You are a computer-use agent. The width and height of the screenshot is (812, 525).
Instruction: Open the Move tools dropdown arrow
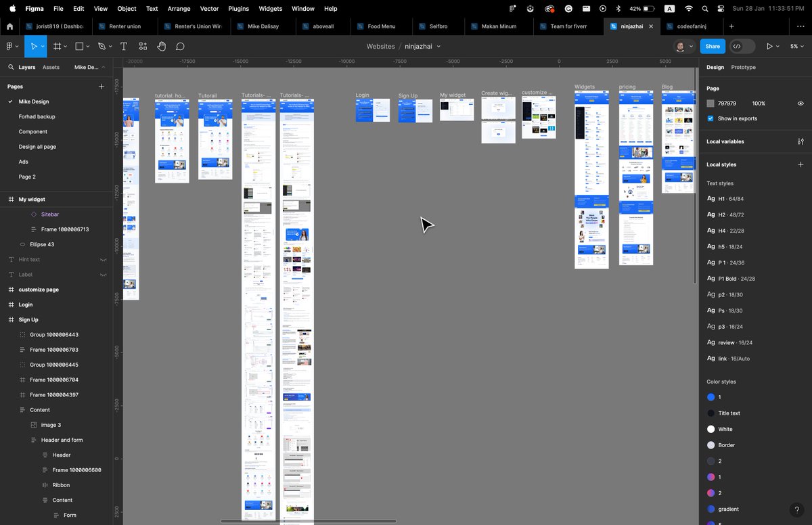[x=42, y=46]
